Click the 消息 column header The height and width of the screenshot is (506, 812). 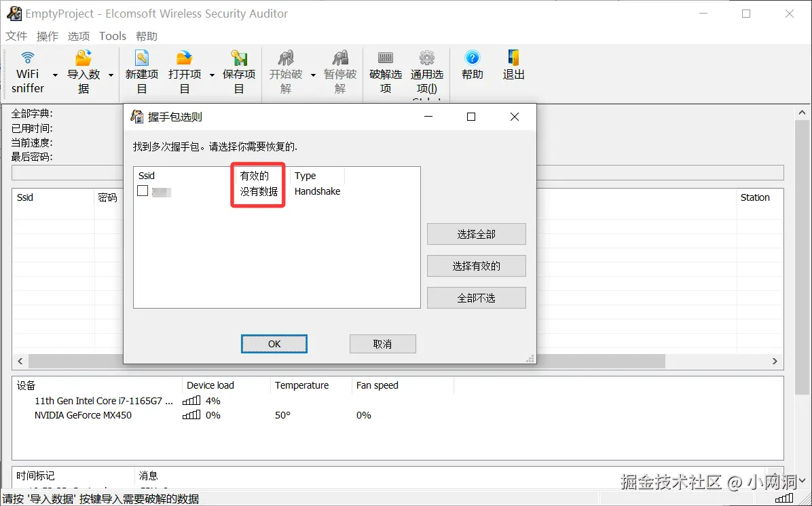pos(148,475)
